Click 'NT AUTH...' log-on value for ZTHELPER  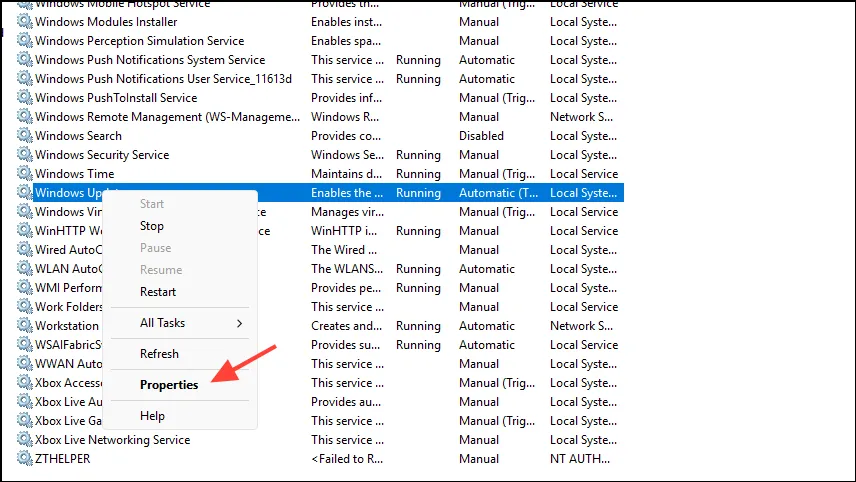pyautogui.click(x=580, y=459)
